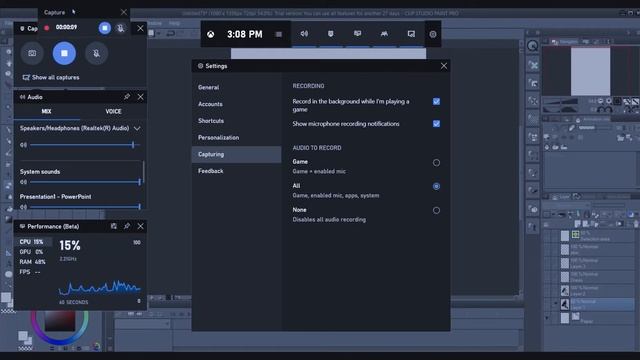Mute System sounds speaker icon

(23, 182)
